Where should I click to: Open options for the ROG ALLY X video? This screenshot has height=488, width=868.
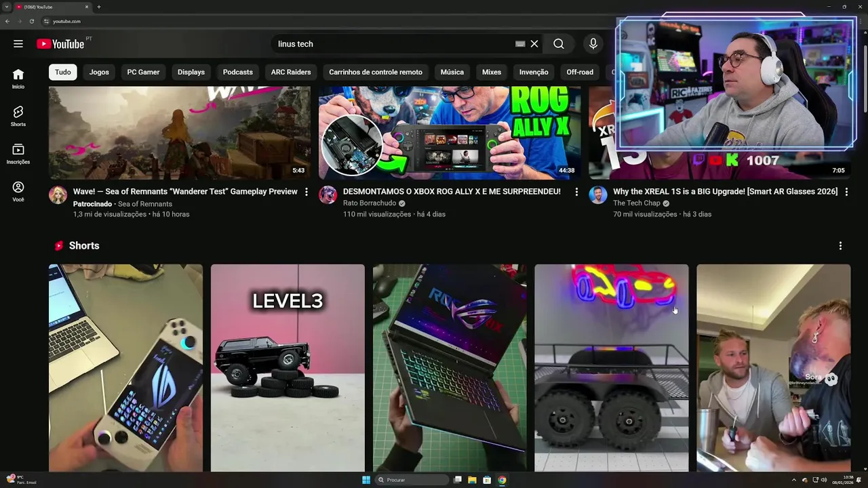coord(576,192)
